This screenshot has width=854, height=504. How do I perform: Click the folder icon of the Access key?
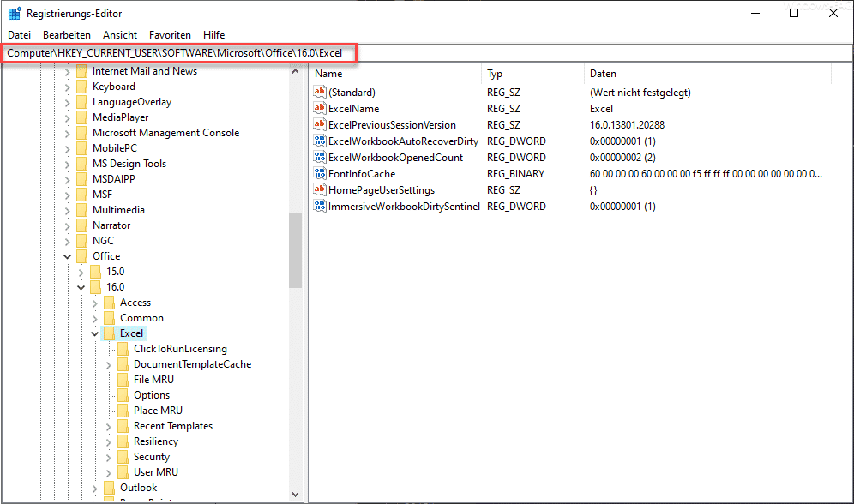[x=109, y=302]
